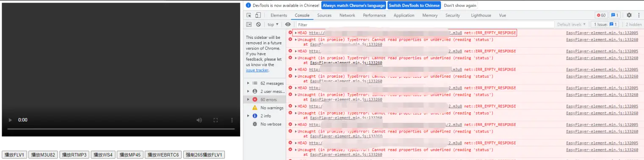Select the inspect element picker icon
The width and height of the screenshot is (644, 160).
[249, 15]
